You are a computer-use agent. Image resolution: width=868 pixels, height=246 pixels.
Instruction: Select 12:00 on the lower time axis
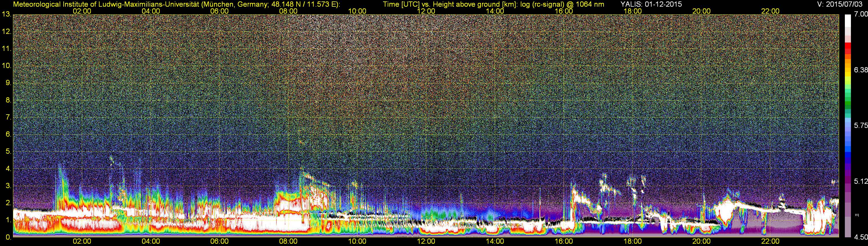[x=426, y=241]
